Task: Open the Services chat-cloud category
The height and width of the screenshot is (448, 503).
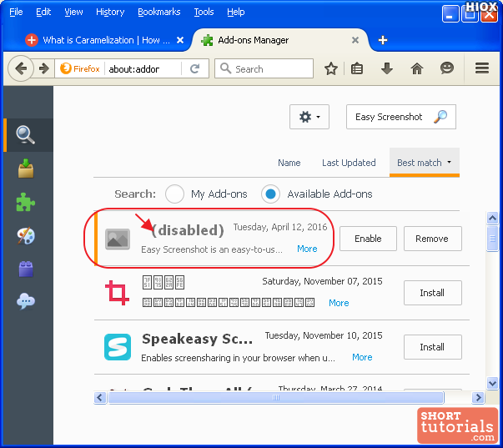Action: click(x=26, y=301)
